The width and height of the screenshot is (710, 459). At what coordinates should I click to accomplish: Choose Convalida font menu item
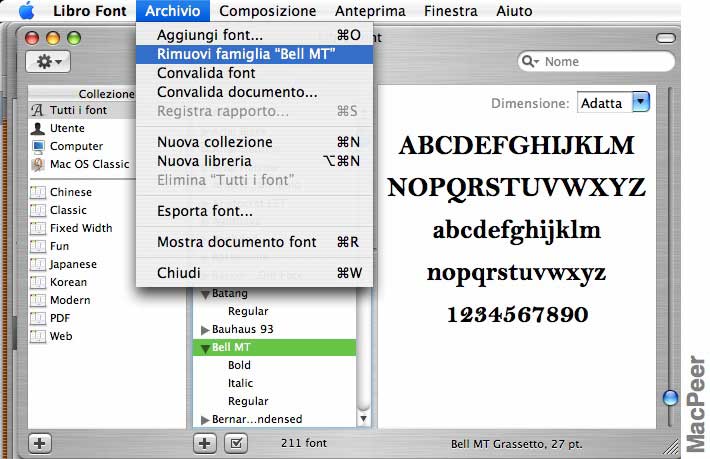tap(254, 73)
